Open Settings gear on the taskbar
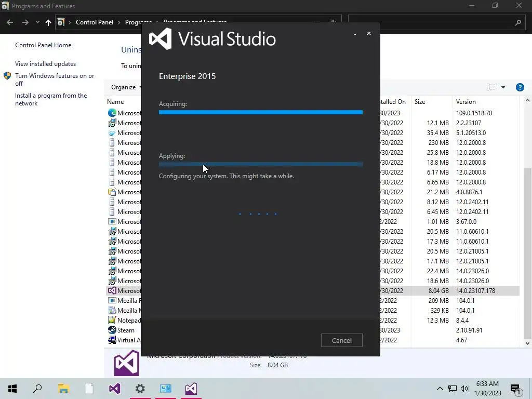 140,389
